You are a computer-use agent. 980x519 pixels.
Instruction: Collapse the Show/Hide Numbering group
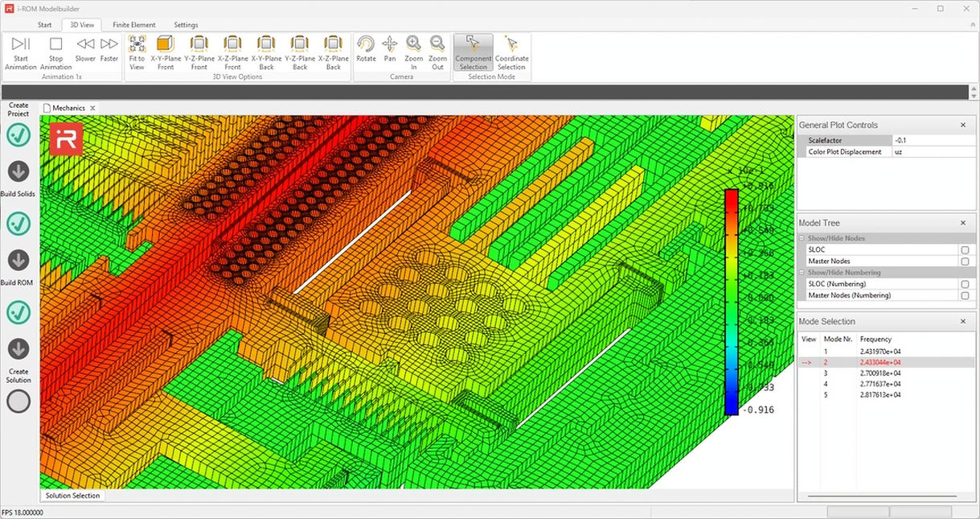click(802, 273)
